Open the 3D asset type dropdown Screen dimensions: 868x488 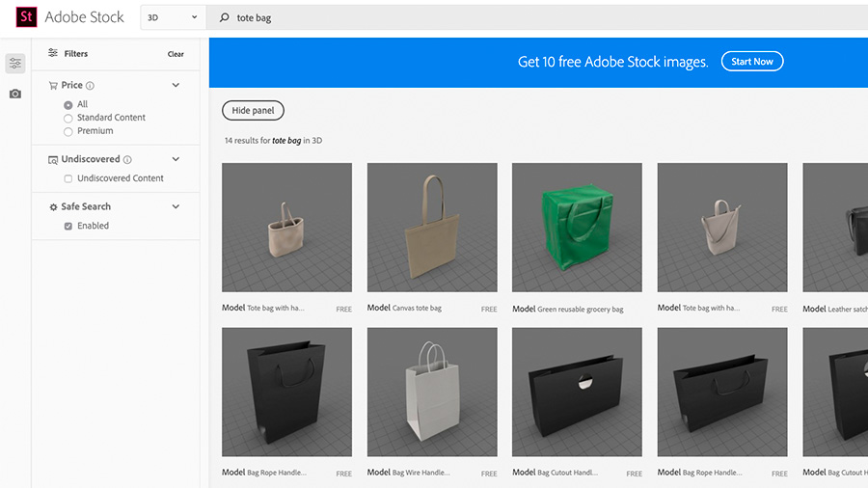[x=173, y=17]
